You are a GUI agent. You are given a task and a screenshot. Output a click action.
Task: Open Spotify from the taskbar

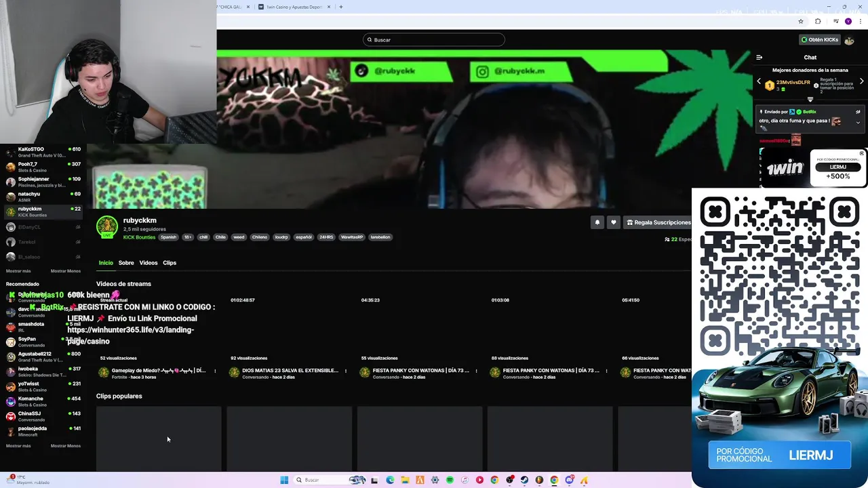tap(450, 480)
